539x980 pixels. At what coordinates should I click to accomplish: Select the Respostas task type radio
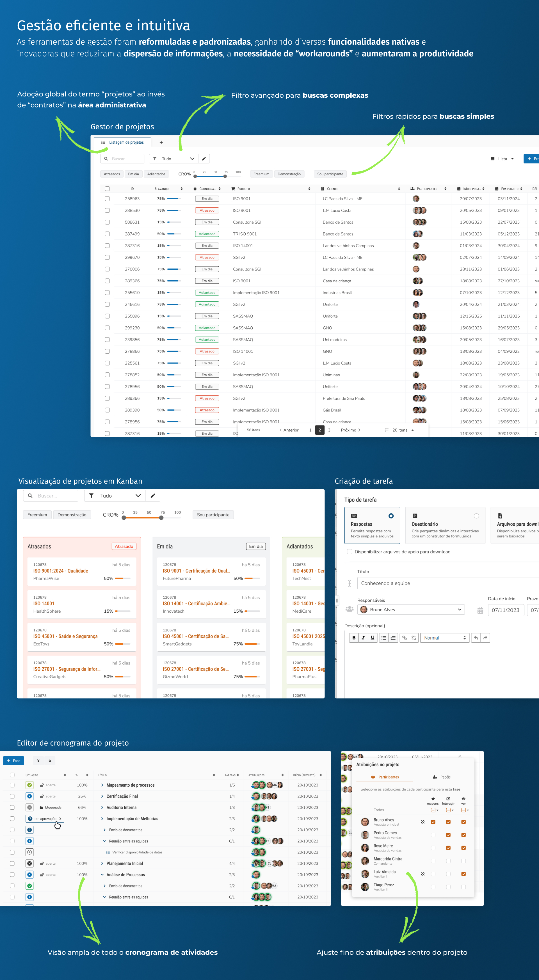tap(391, 516)
